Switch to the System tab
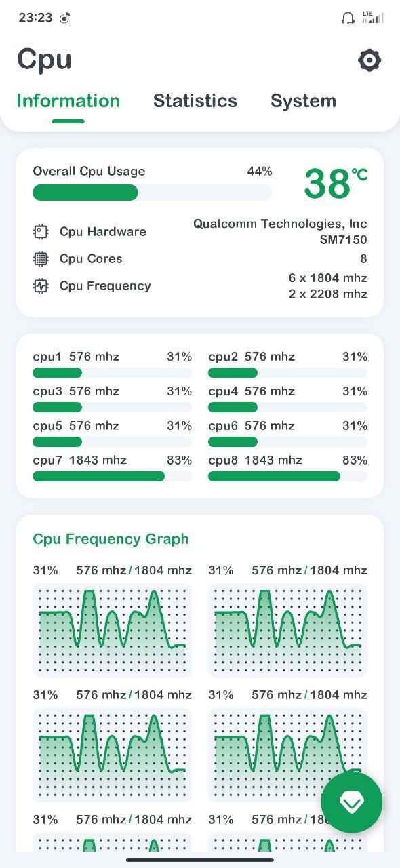400x868 pixels. point(303,101)
